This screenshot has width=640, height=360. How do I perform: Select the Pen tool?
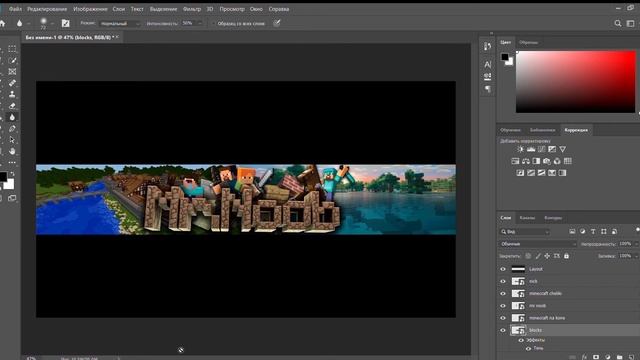pos(12,129)
